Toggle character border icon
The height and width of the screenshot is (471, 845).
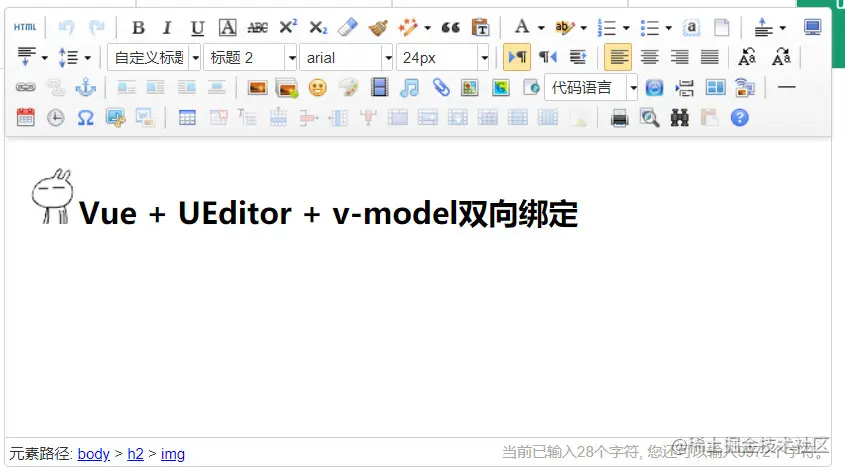[x=227, y=27]
